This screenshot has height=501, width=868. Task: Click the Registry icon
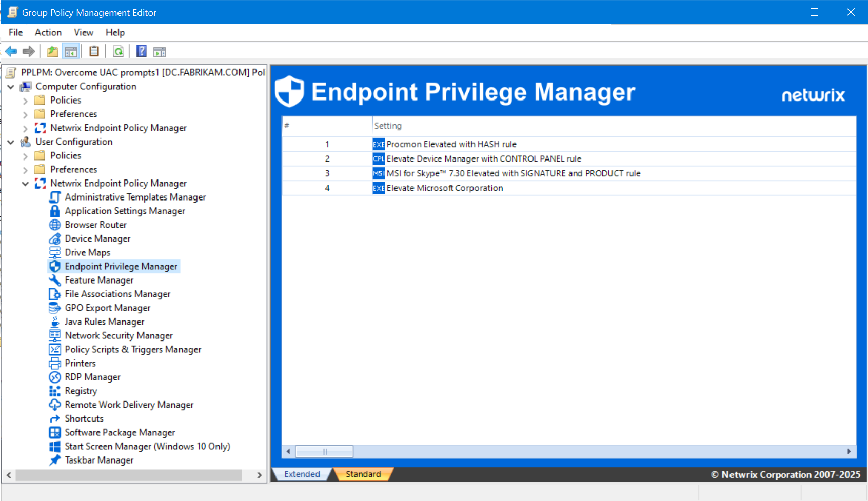pyautogui.click(x=55, y=391)
